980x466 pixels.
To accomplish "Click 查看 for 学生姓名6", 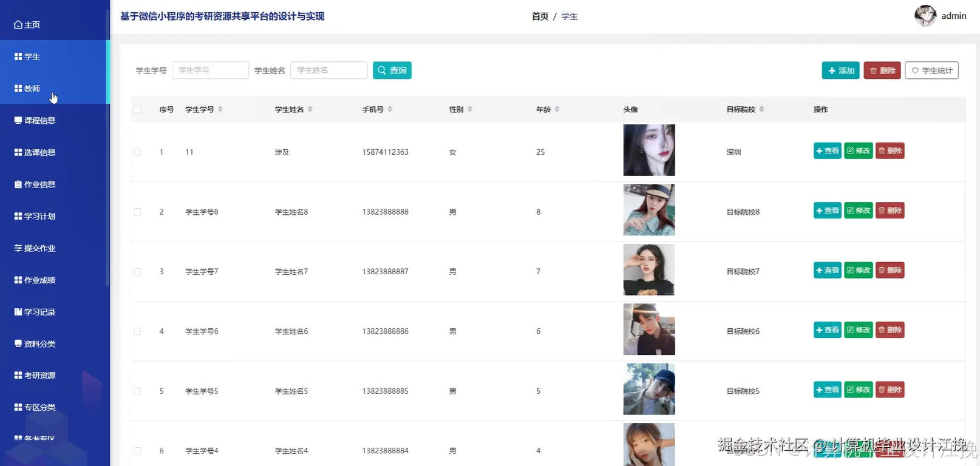I will click(828, 330).
